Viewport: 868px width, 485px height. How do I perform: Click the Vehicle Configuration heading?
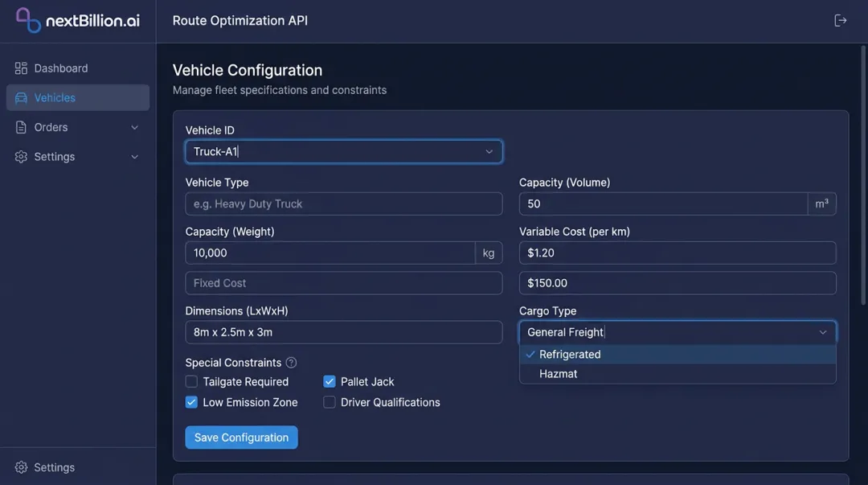pyautogui.click(x=248, y=71)
